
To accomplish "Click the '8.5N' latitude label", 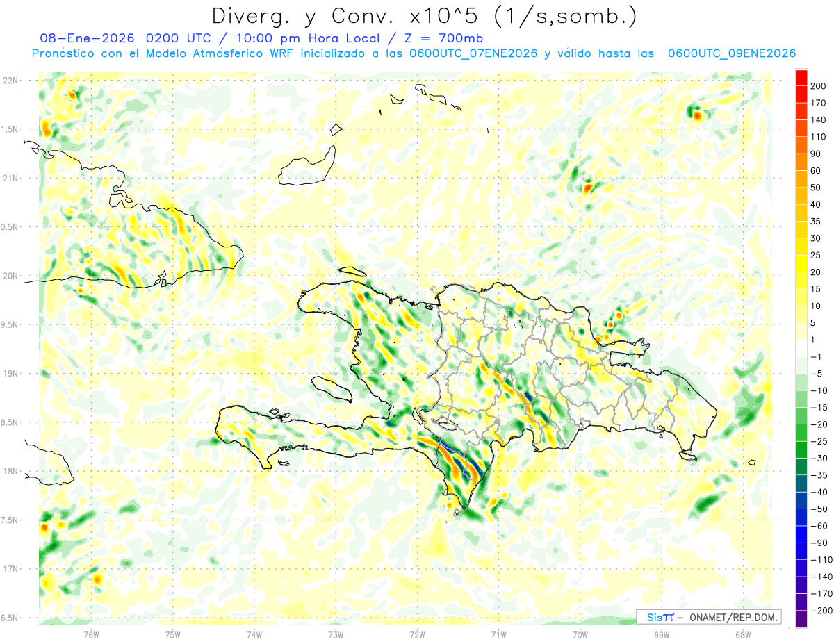I will [10, 422].
